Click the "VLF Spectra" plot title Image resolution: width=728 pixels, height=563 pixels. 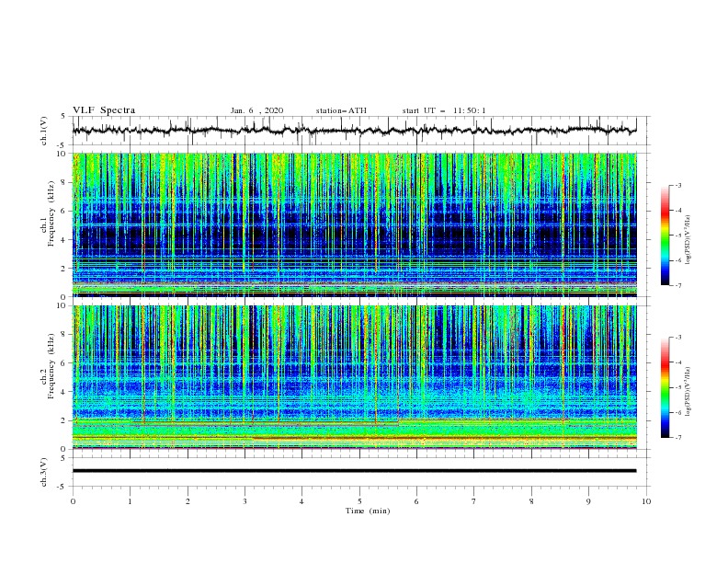pyautogui.click(x=104, y=110)
